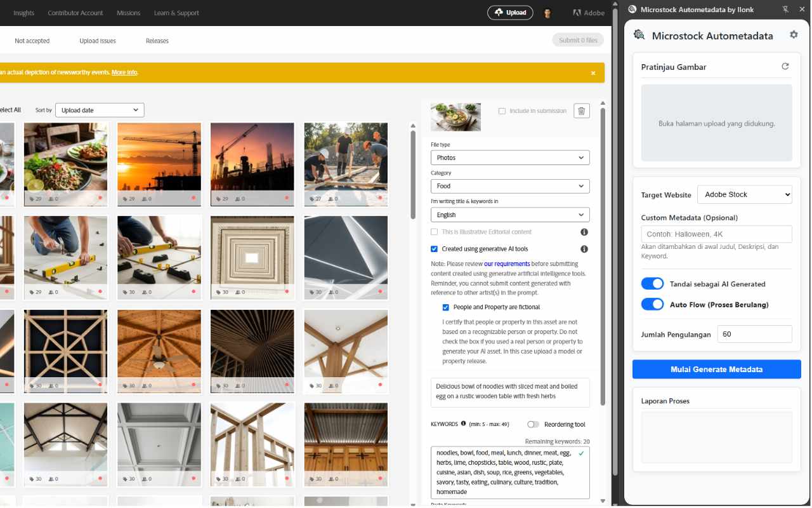The height and width of the screenshot is (508, 812).
Task: Click the title description text box
Action: (510, 392)
